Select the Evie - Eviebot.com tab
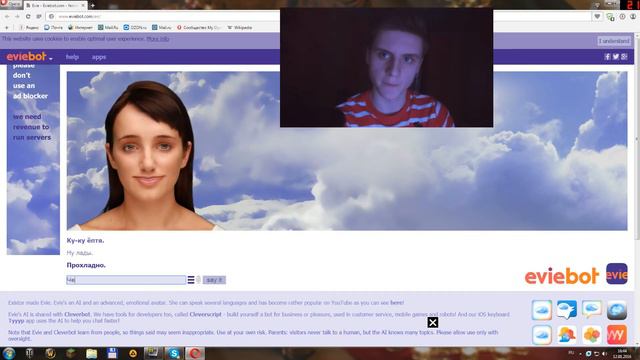Viewport: 640px width, 360px height. 56,5
